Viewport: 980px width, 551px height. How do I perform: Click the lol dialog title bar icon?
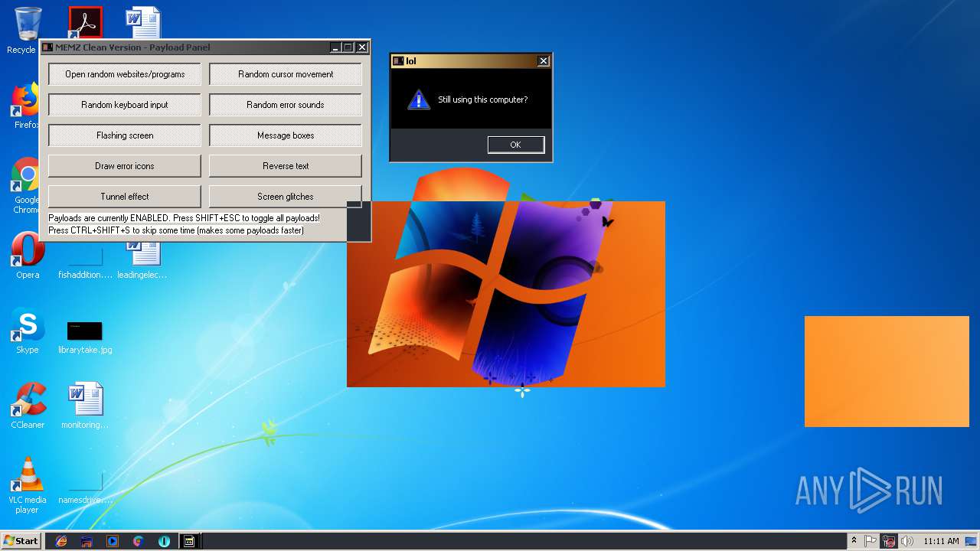point(398,61)
